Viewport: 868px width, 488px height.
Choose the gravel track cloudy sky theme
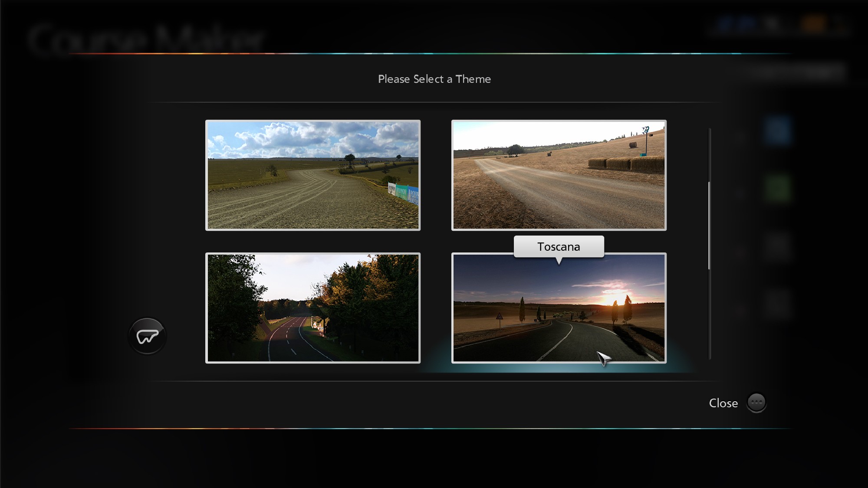313,175
